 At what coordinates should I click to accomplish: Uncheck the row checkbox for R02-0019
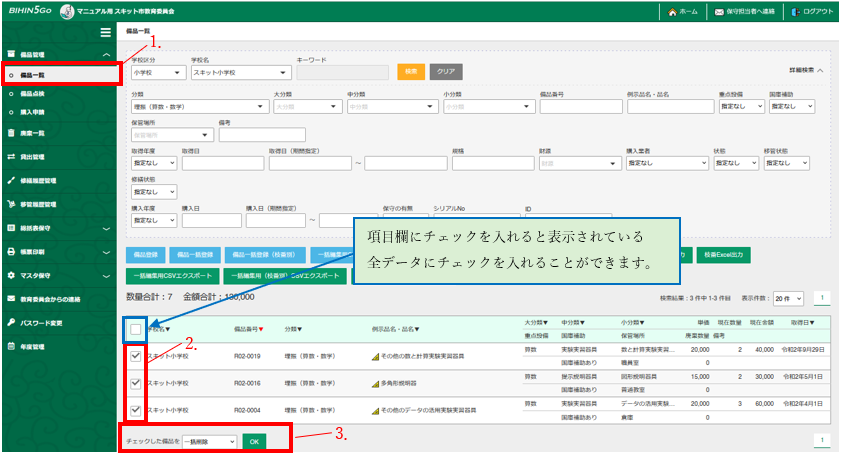point(135,355)
